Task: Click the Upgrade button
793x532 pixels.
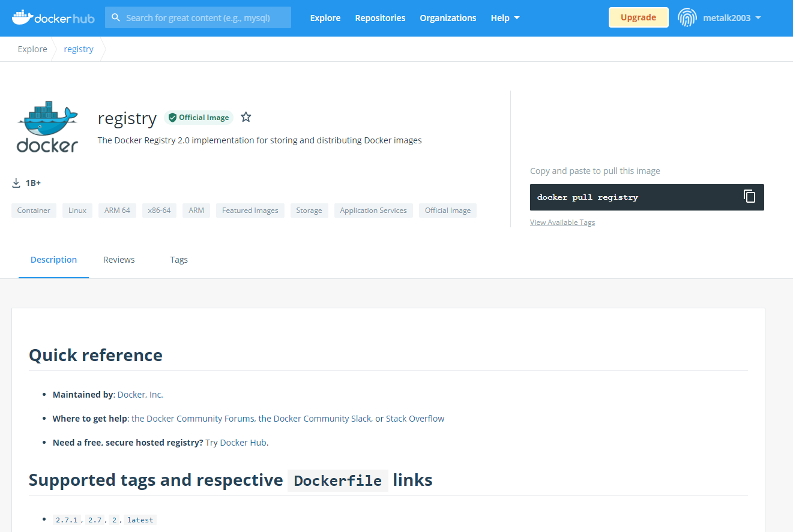Action: click(x=638, y=17)
